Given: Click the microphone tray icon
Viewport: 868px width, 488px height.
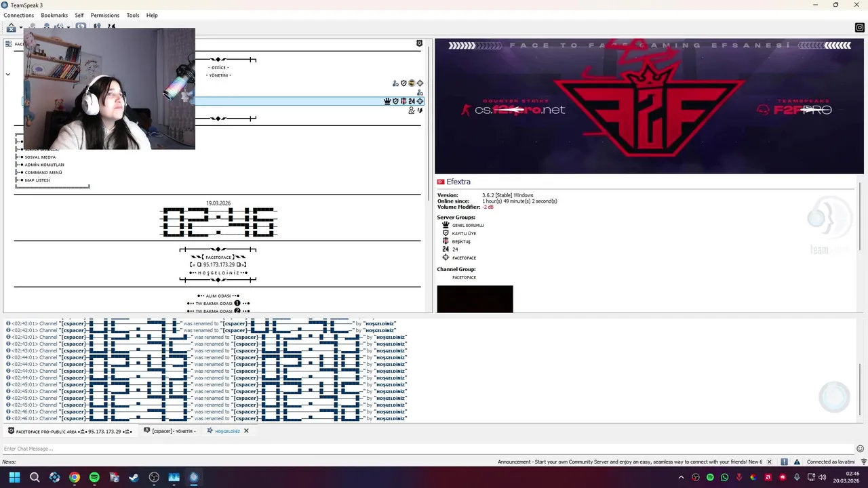Looking at the screenshot, I should coord(797,478).
